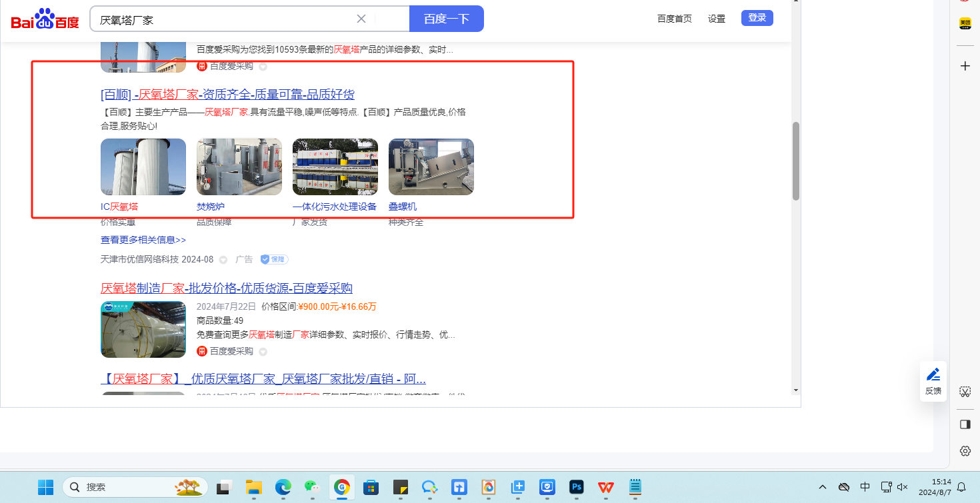980x503 pixels.
Task: Click the volume muted tray icon
Action: point(903,487)
